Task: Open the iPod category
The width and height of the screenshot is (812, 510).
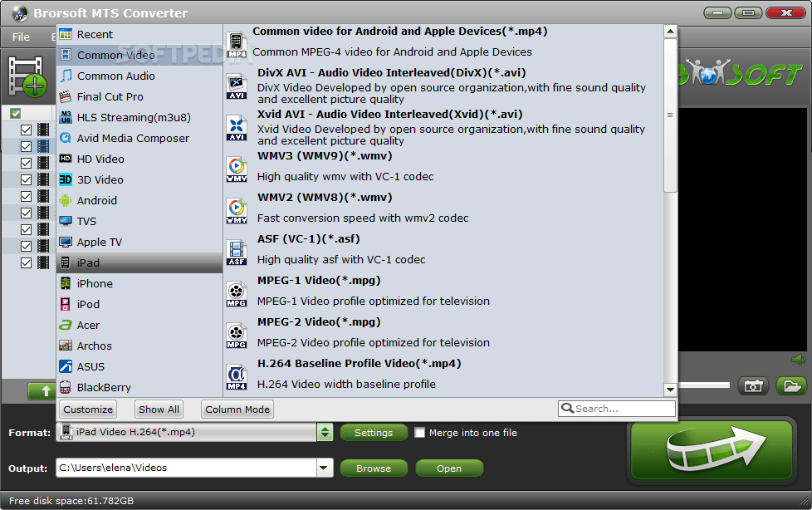Action: pos(139,304)
